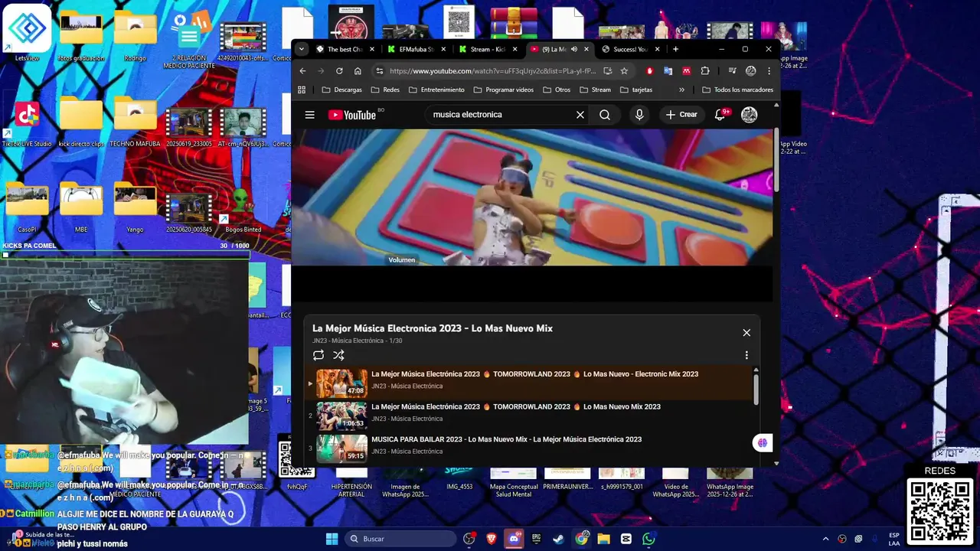The width and height of the screenshot is (980, 551).
Task: Open more options for the playlist panel
Action: (746, 355)
